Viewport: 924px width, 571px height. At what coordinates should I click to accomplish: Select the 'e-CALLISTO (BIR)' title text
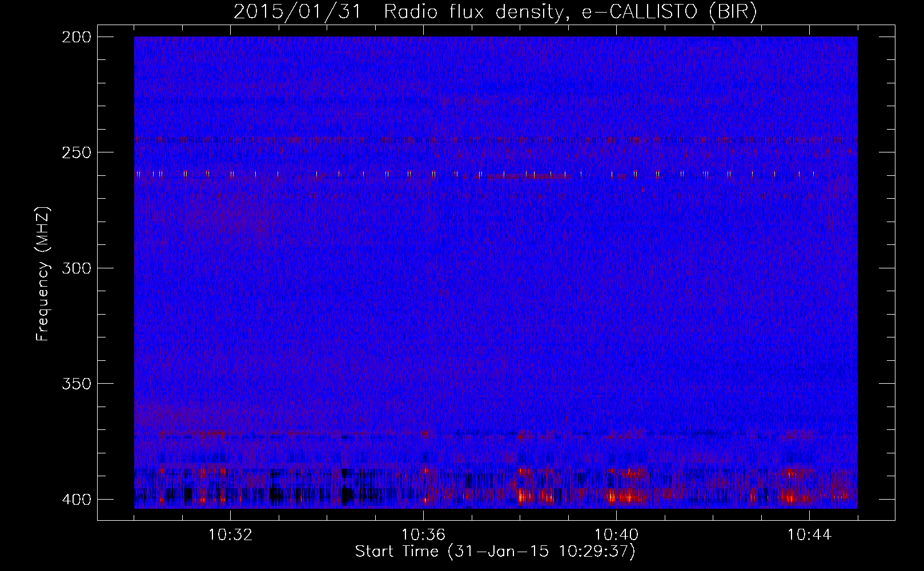tap(669, 12)
